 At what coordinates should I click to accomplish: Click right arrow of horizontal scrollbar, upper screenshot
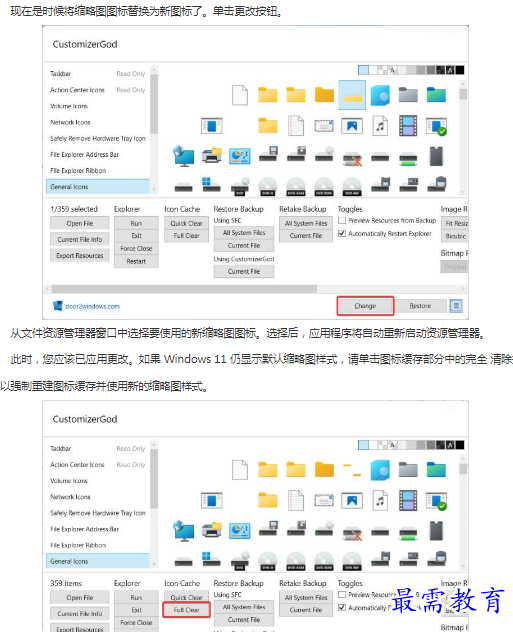[463, 289]
